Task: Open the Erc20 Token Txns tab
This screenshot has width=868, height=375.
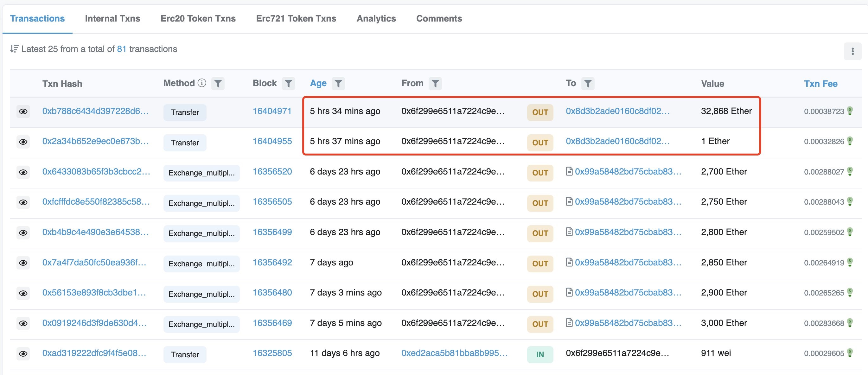Action: coord(198,19)
